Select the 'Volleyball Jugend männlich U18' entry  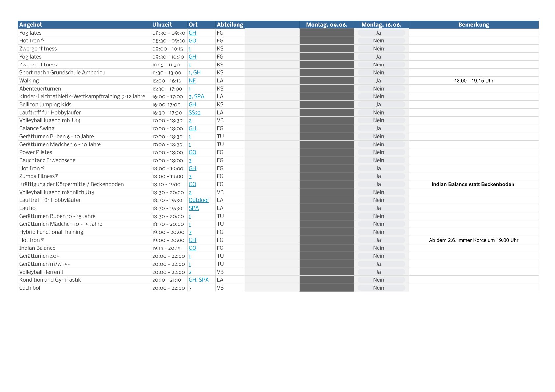pos(57,192)
